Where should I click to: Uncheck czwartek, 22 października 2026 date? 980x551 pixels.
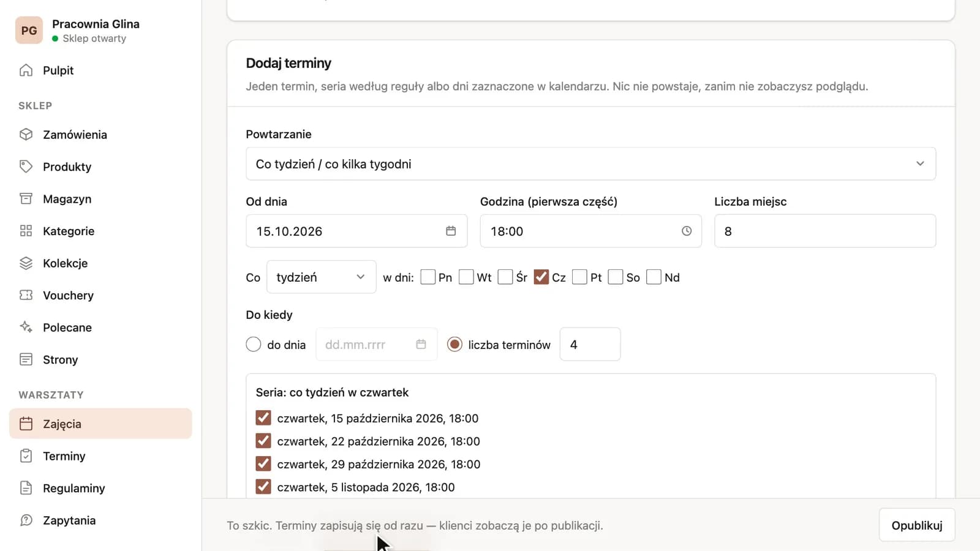click(263, 441)
